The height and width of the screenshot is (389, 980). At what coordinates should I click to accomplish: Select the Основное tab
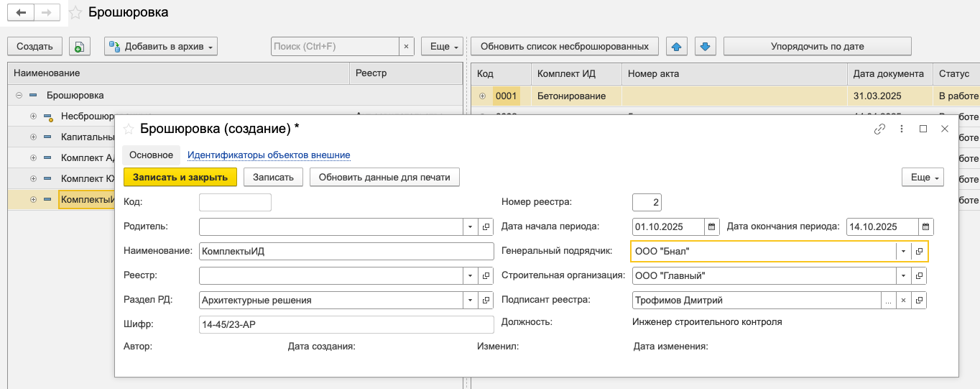pyautogui.click(x=151, y=155)
